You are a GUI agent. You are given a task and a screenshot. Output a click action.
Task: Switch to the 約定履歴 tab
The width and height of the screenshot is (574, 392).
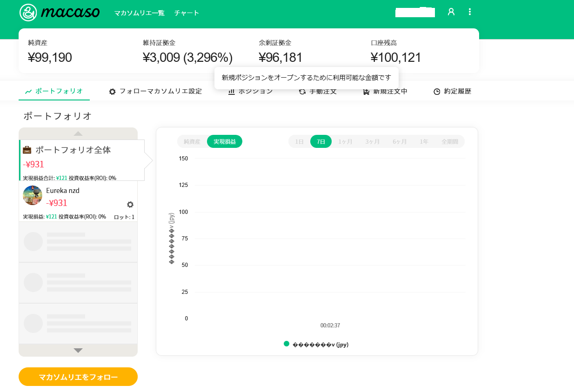[x=452, y=92]
